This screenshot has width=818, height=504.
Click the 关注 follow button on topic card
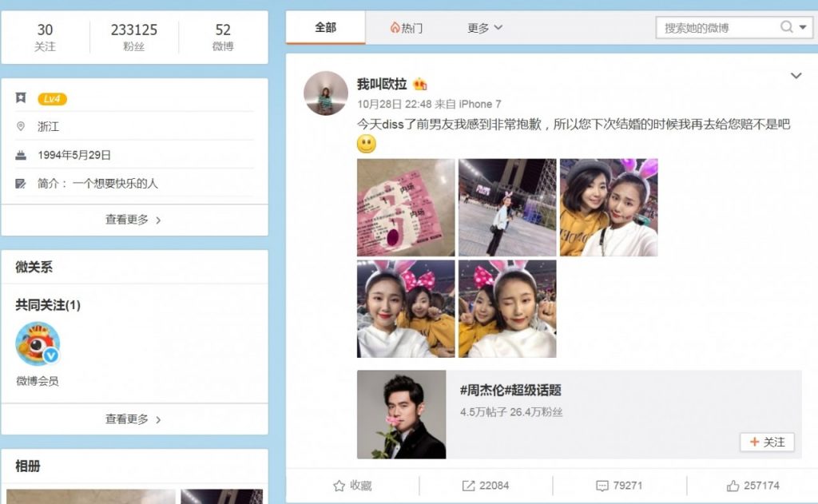[x=767, y=442]
